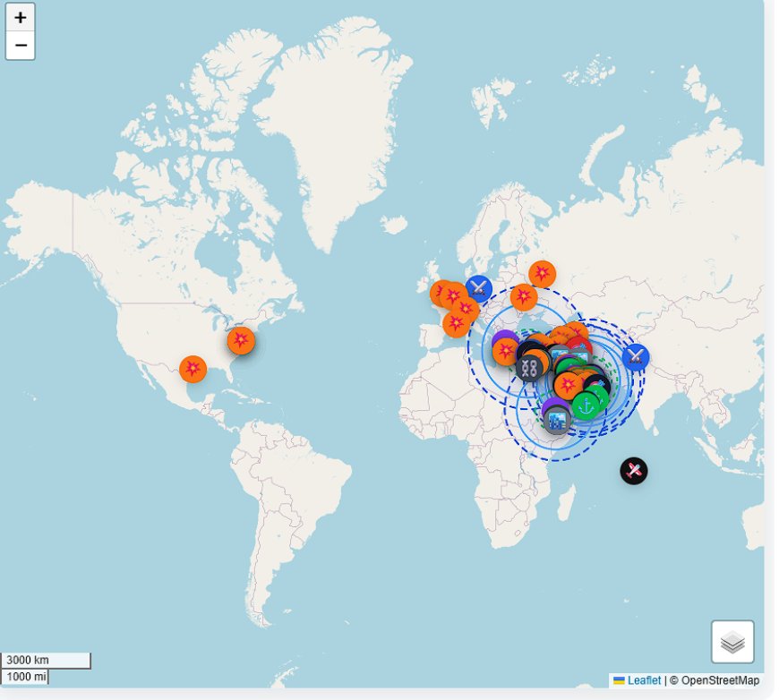The image size is (779, 700).
Task: Click the explosion marker over Ukraine
Action: pyautogui.click(x=524, y=297)
